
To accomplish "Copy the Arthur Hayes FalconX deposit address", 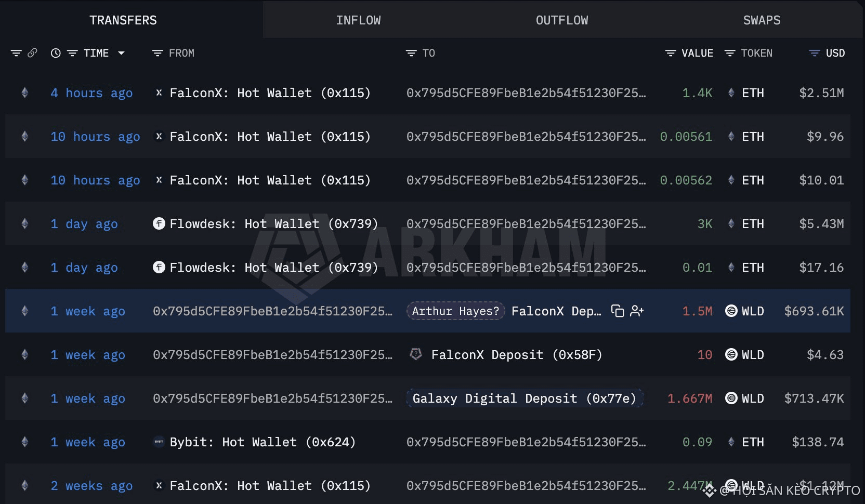I will 618,311.
